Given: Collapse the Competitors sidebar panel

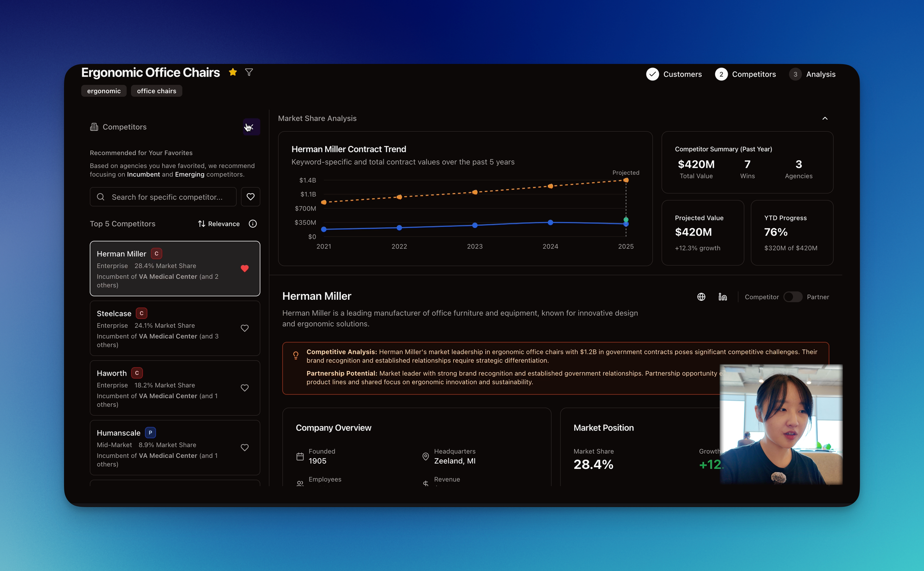Looking at the screenshot, I should click(251, 127).
